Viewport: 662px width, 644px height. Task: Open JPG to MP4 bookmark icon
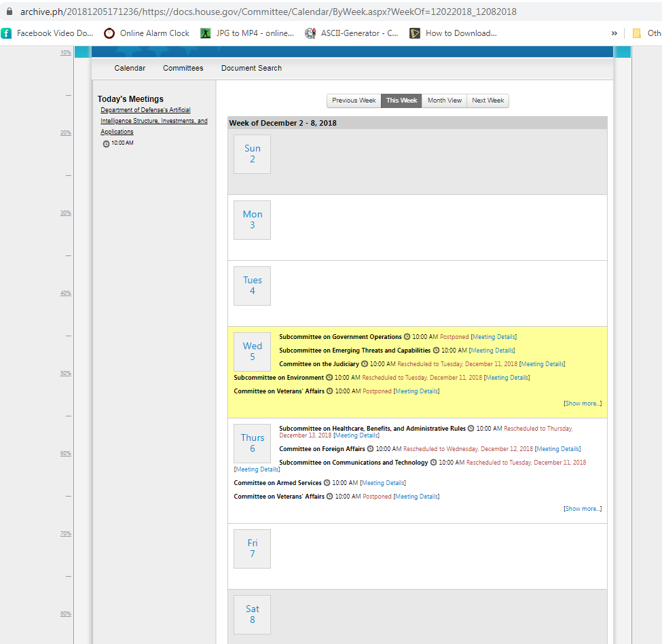coord(206,33)
